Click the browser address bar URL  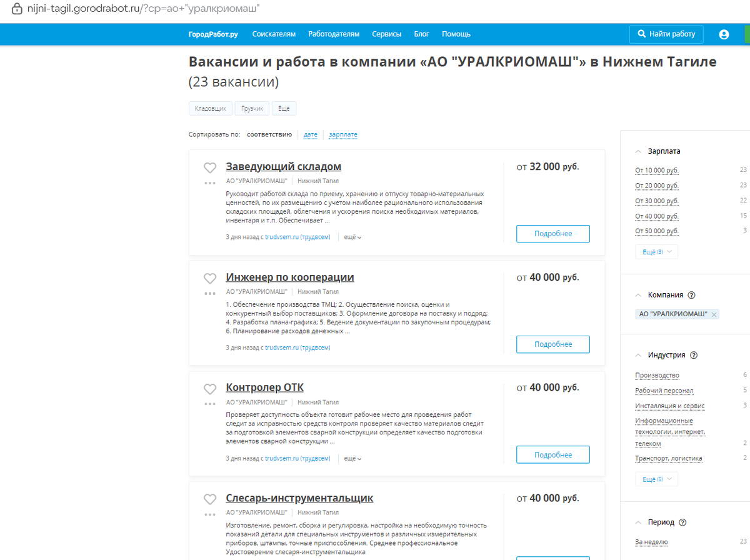tap(144, 9)
